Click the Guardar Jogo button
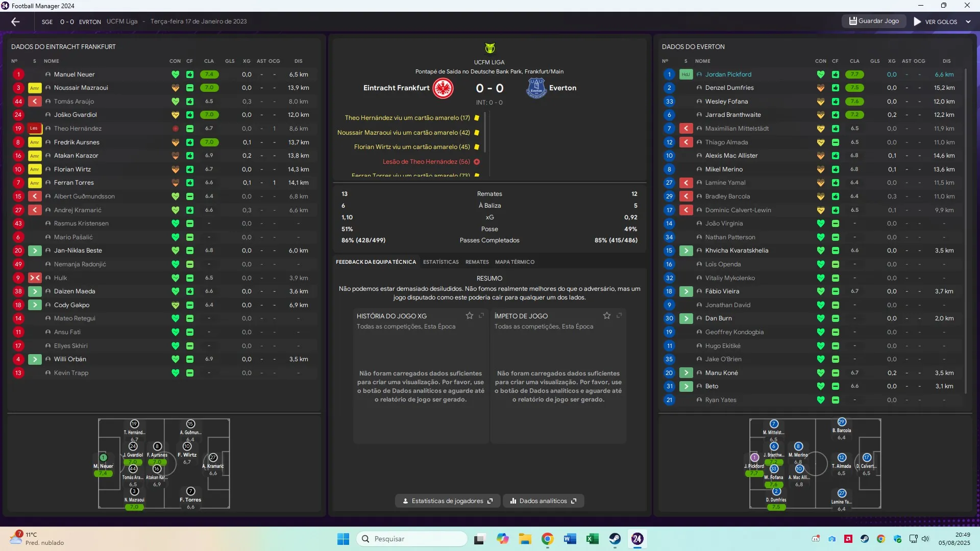980x551 pixels. tap(874, 21)
